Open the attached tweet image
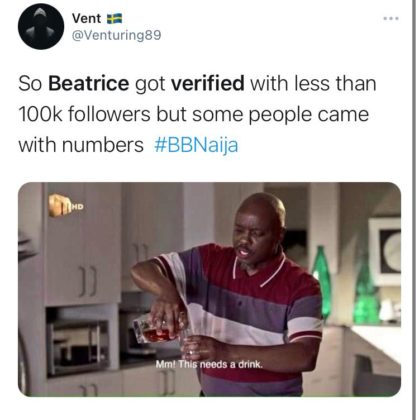 coord(209,289)
